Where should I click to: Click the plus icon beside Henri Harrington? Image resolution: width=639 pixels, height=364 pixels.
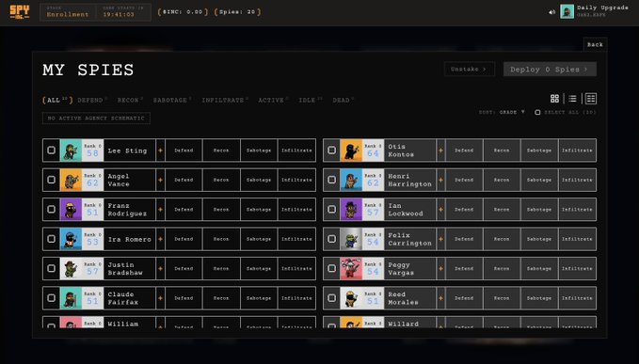440,180
